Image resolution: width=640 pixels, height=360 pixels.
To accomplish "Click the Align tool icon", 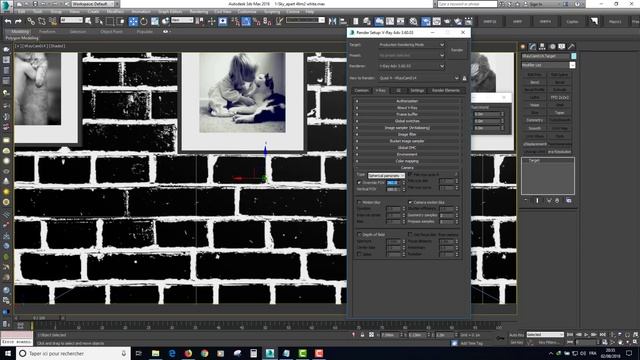I will 343,21.
